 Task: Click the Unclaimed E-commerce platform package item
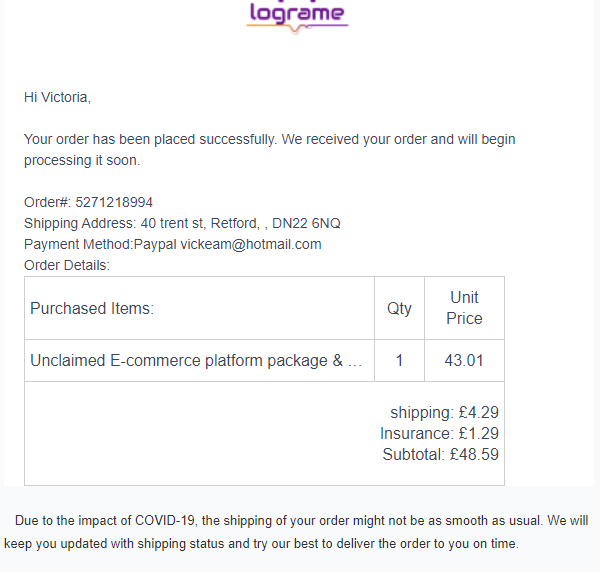196,360
